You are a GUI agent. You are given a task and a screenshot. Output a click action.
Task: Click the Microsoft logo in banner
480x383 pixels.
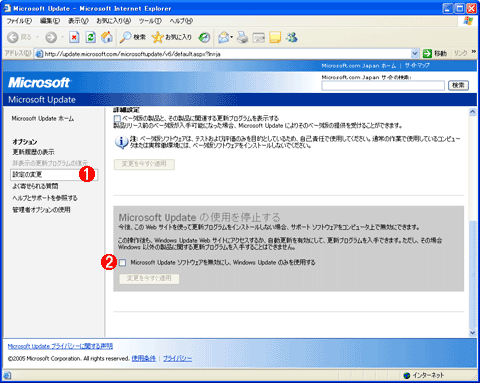click(x=39, y=82)
